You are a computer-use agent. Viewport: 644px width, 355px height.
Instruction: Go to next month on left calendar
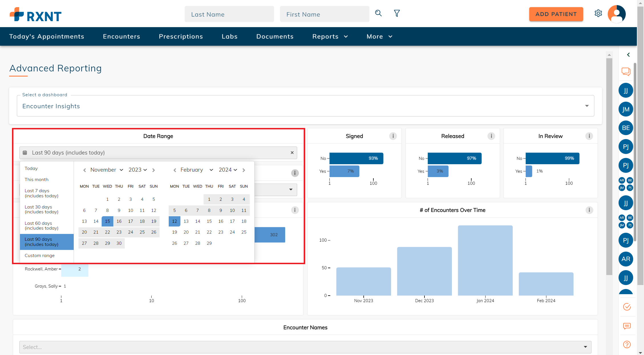tap(154, 170)
